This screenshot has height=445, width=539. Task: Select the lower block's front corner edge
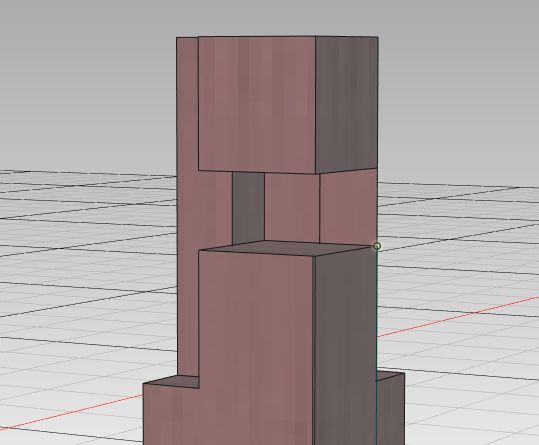tap(313, 351)
